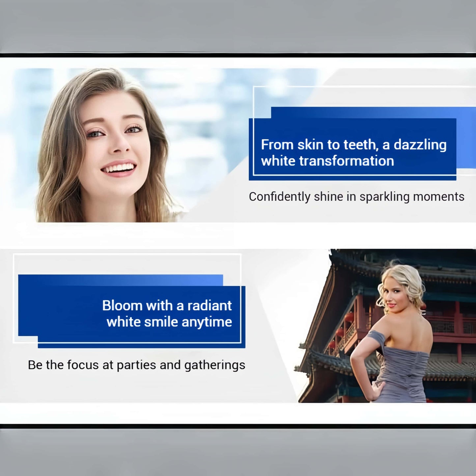This screenshot has height=476, width=476.
Task: Click the light blue accent right of upper banner
Action: (x=466, y=138)
